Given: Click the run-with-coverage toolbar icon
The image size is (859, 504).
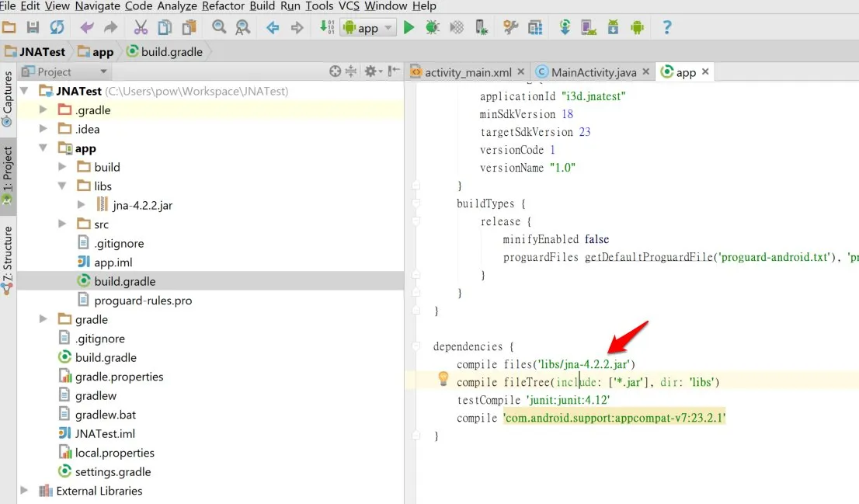Looking at the screenshot, I should tap(457, 27).
